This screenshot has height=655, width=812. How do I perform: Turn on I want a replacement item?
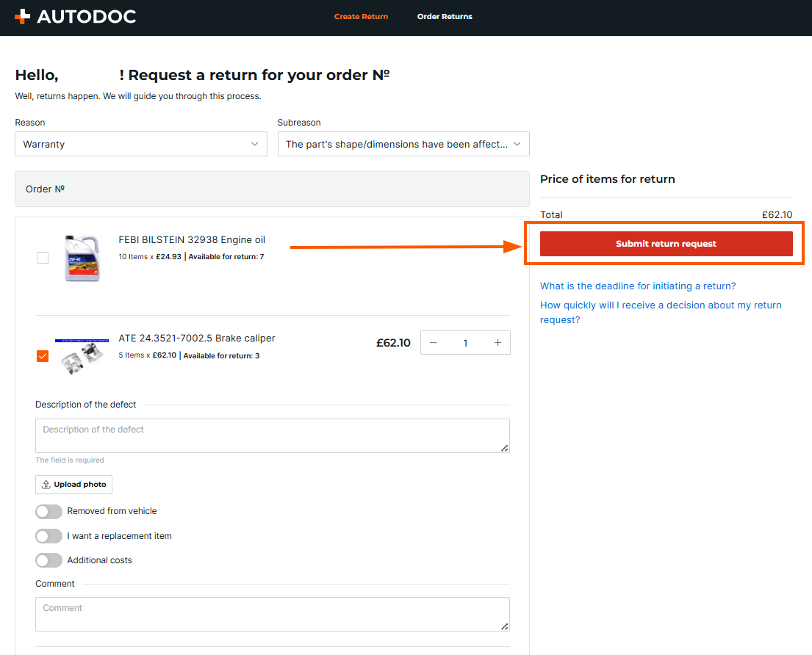[x=48, y=536]
